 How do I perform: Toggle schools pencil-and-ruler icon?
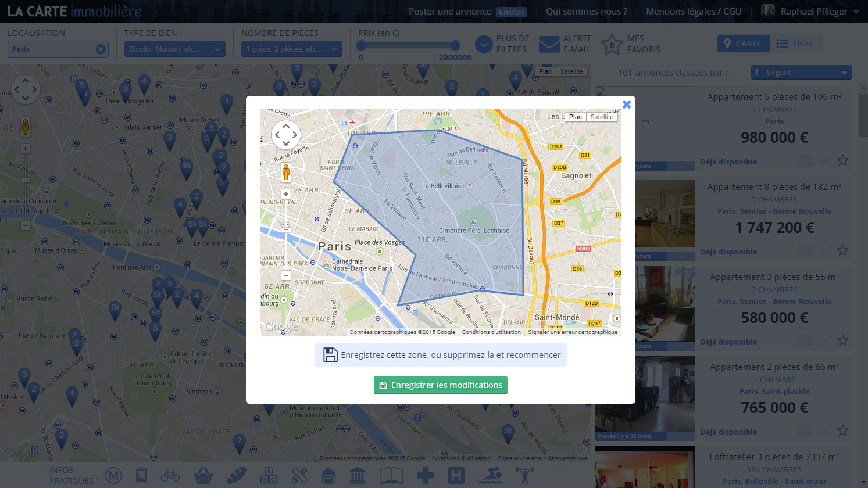coord(299,476)
